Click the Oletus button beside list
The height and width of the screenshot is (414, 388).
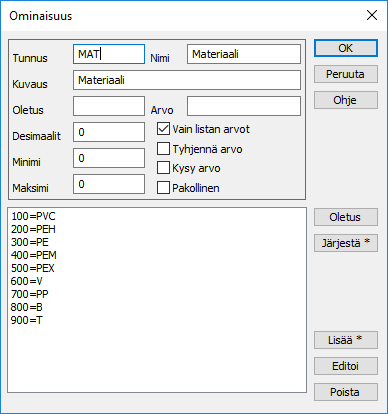tap(346, 217)
